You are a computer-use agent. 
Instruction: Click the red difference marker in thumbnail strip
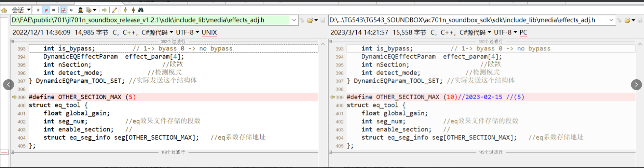click(4, 152)
